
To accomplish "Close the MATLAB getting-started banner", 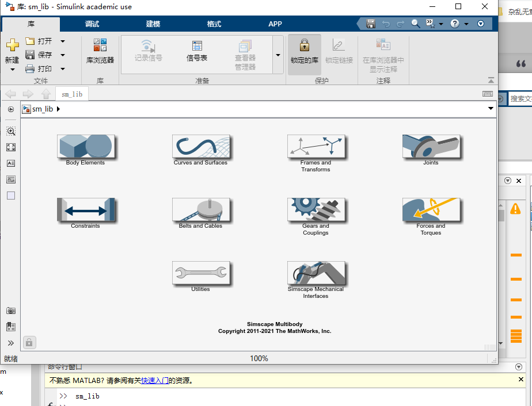I will click(x=521, y=379).
